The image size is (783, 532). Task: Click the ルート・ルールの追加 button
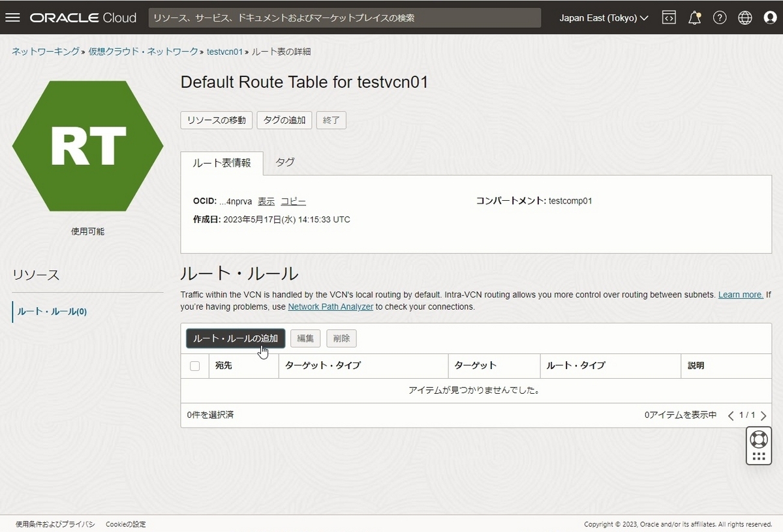(235, 338)
